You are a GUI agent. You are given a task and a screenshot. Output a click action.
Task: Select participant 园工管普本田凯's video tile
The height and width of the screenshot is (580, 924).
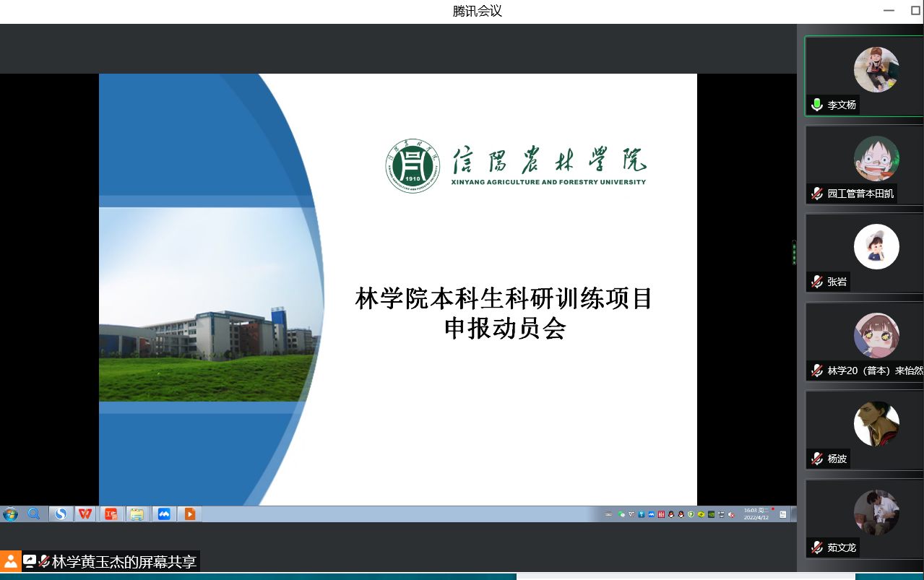tap(864, 165)
